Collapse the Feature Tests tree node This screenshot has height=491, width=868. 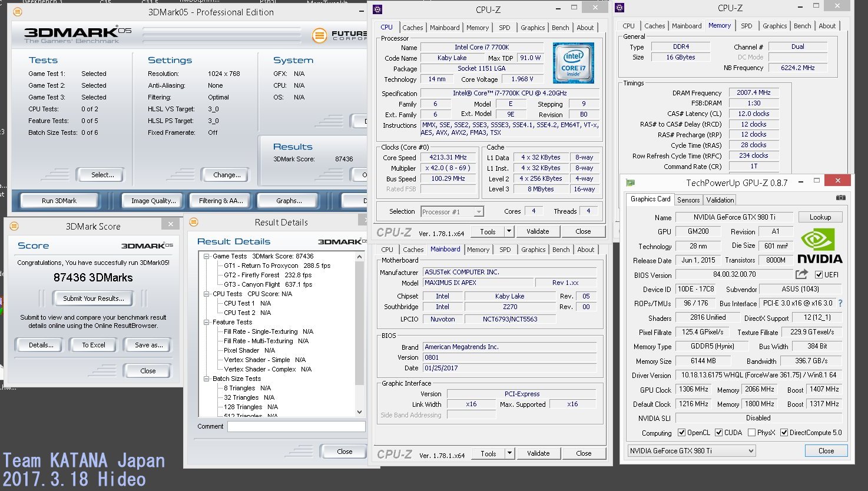click(207, 322)
